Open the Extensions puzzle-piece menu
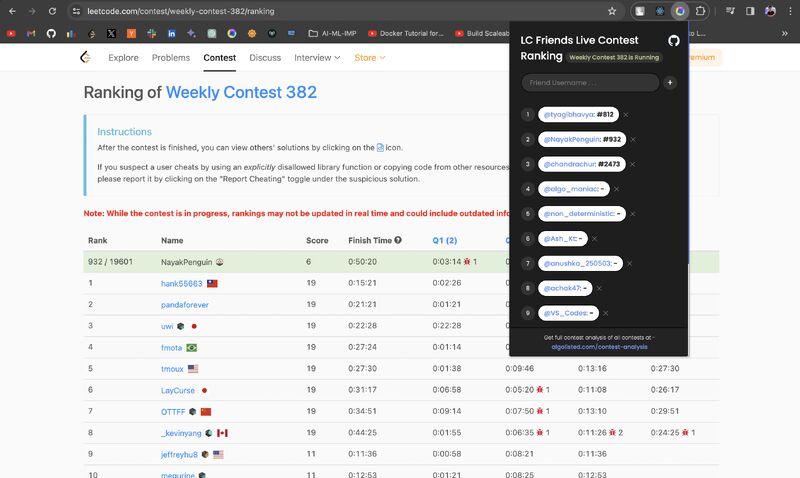 pos(701,11)
